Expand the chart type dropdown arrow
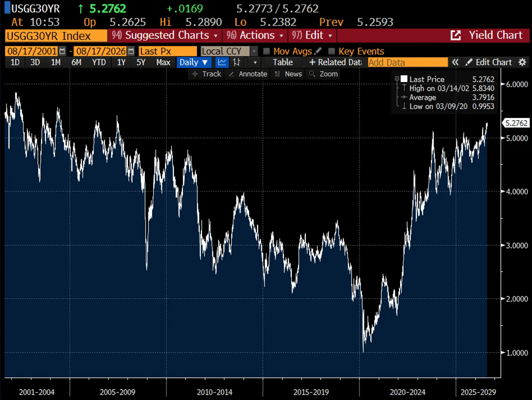This screenshot has height=400, width=532. pyautogui.click(x=255, y=63)
